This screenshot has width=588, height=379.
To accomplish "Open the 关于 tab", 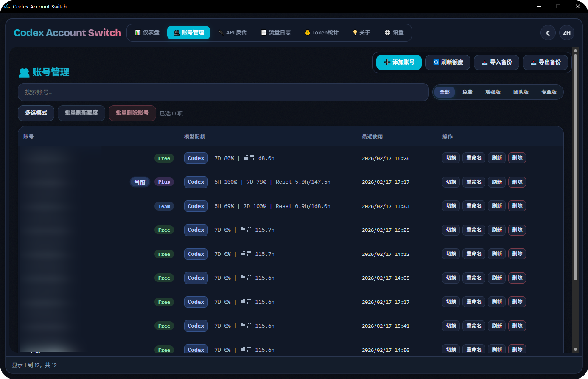I will point(361,33).
